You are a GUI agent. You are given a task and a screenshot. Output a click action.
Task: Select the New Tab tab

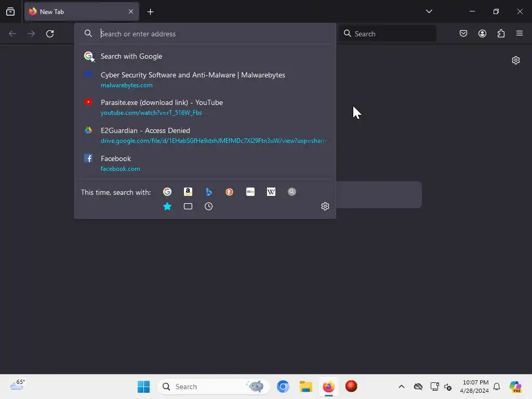(x=82, y=11)
